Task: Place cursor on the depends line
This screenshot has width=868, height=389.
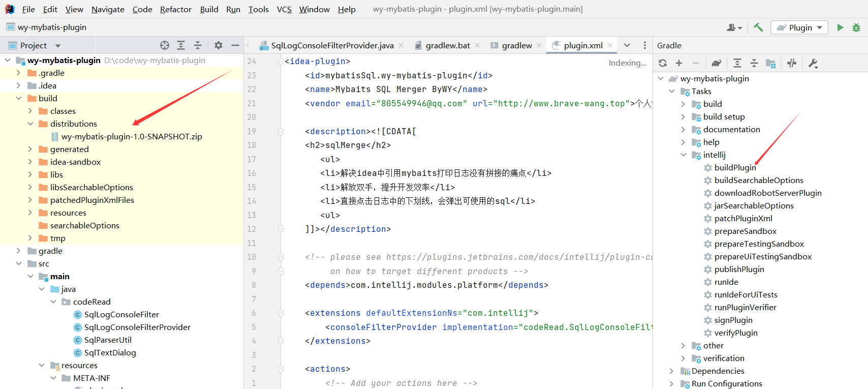Action: 426,285
